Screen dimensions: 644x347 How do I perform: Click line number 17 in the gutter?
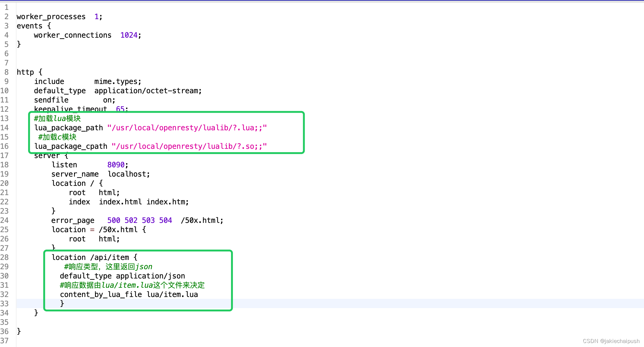coord(4,156)
